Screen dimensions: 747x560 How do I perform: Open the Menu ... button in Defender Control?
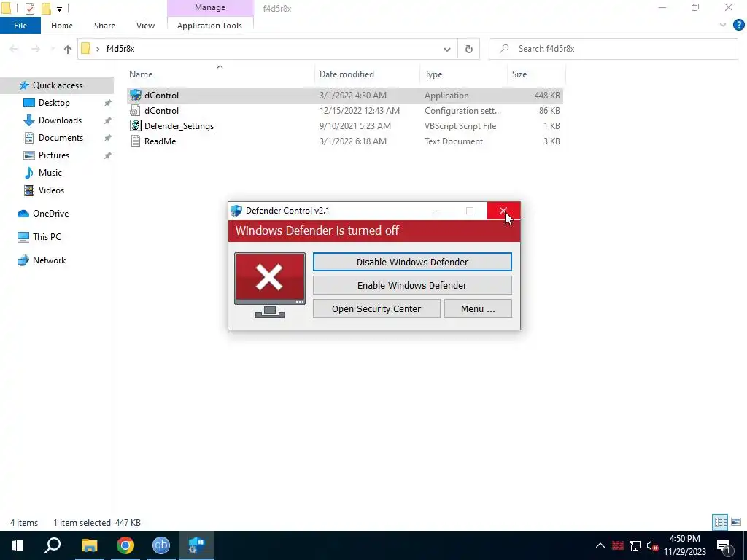478,308
